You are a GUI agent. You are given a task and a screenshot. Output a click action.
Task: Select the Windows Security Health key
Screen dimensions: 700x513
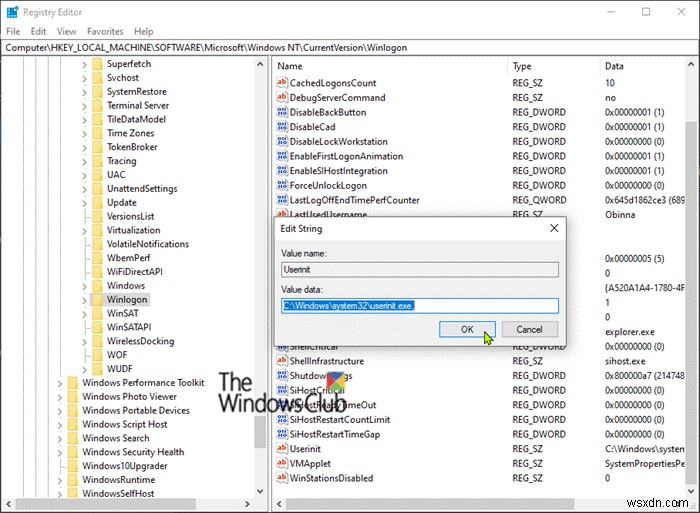(133, 452)
